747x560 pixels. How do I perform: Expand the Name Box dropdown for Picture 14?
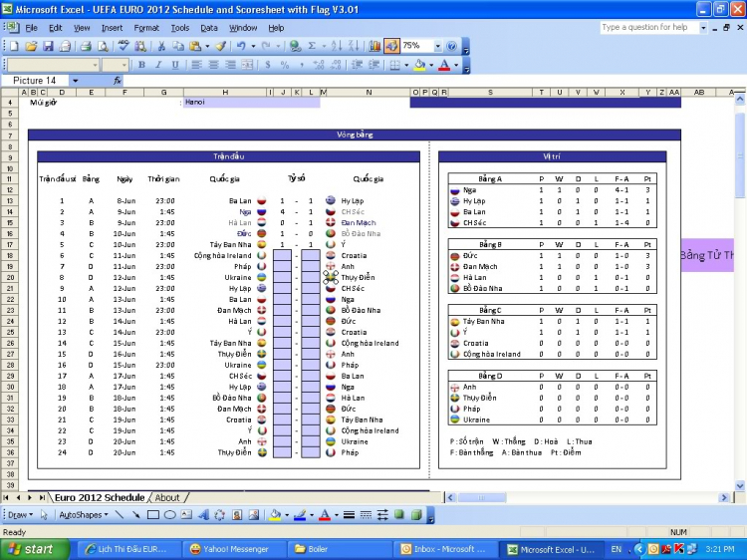[x=76, y=81]
